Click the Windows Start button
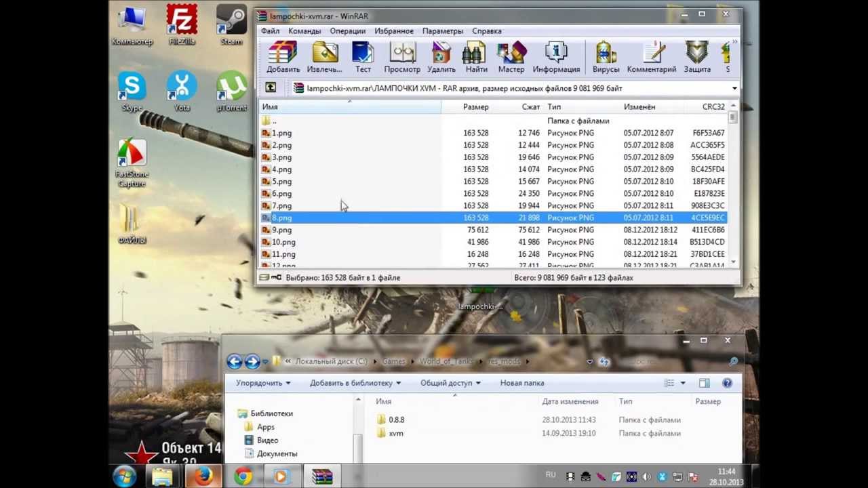The width and height of the screenshot is (868, 488). click(x=125, y=476)
